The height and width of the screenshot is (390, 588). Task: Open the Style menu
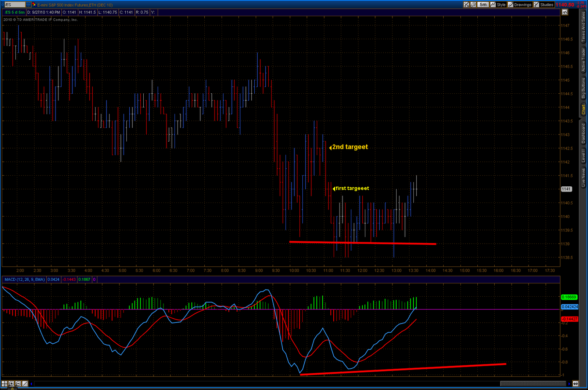click(498, 5)
